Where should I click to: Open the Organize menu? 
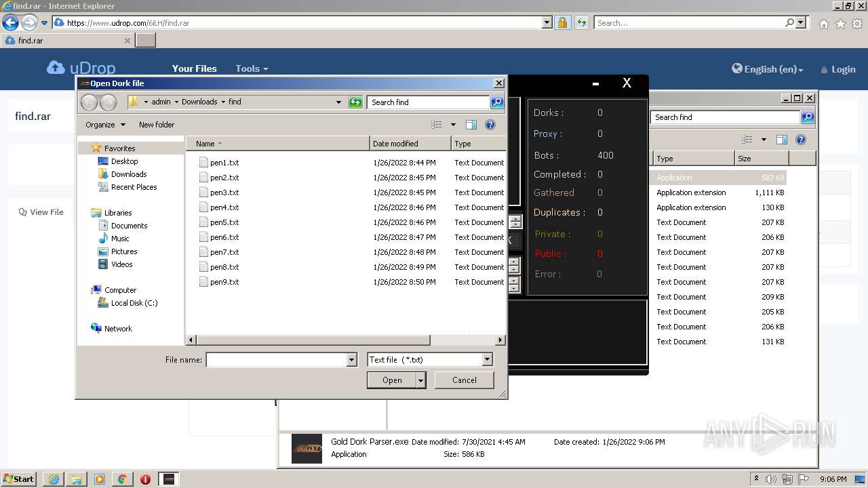click(105, 125)
